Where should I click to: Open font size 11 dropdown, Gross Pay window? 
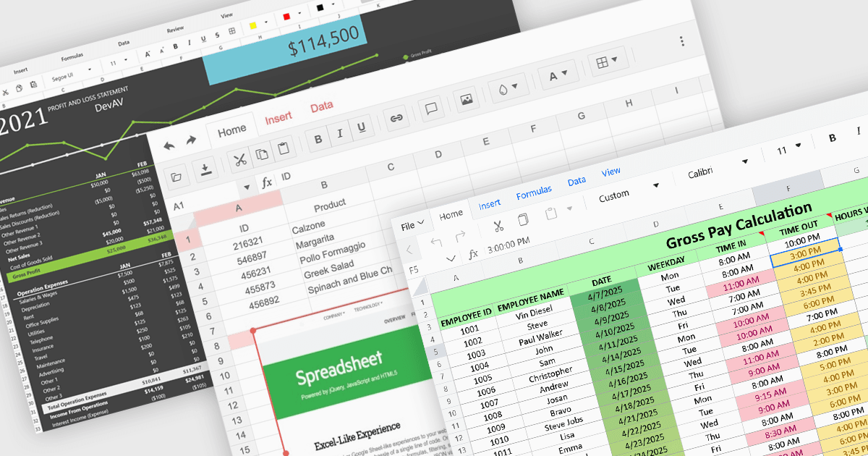tap(798, 147)
